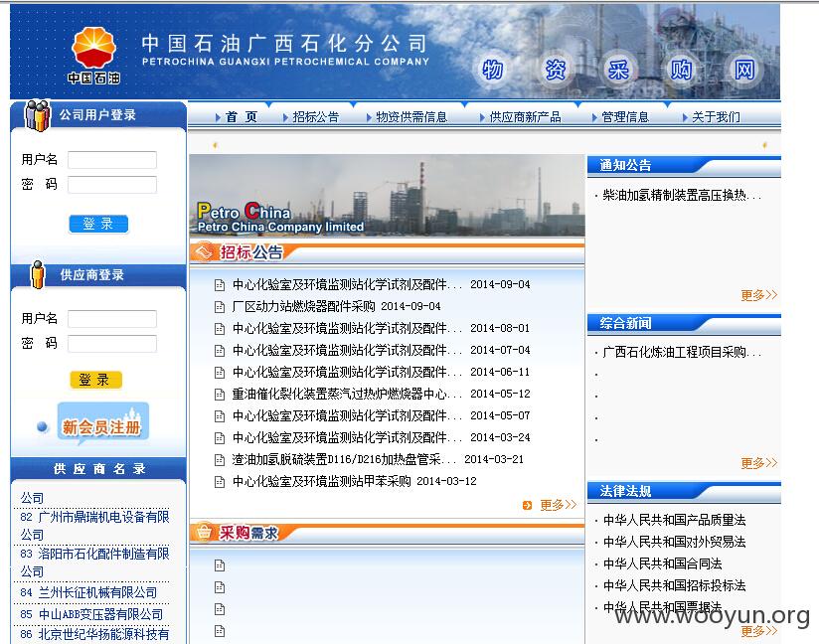Click the 采购需求 basket icon
This screenshot has width=819, height=644.
[x=204, y=533]
